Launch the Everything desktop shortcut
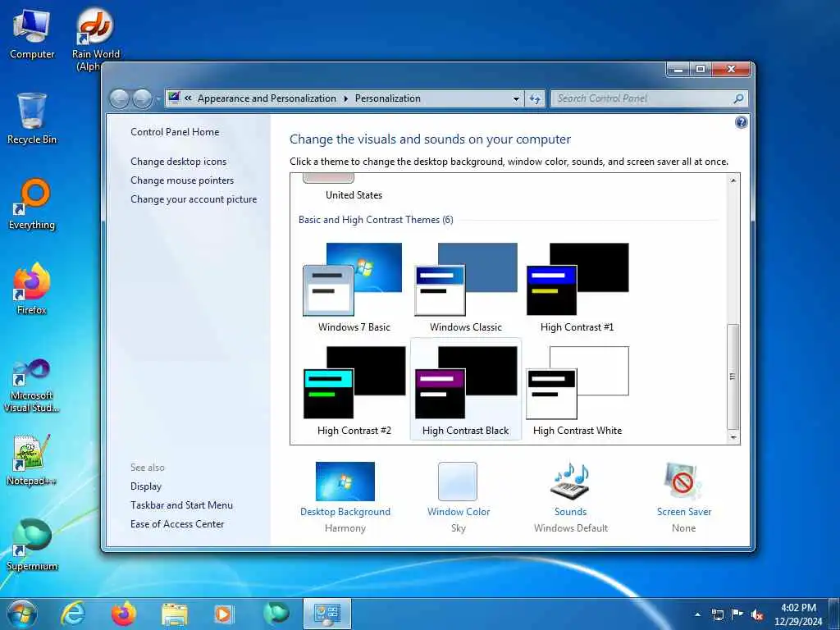 tap(32, 204)
